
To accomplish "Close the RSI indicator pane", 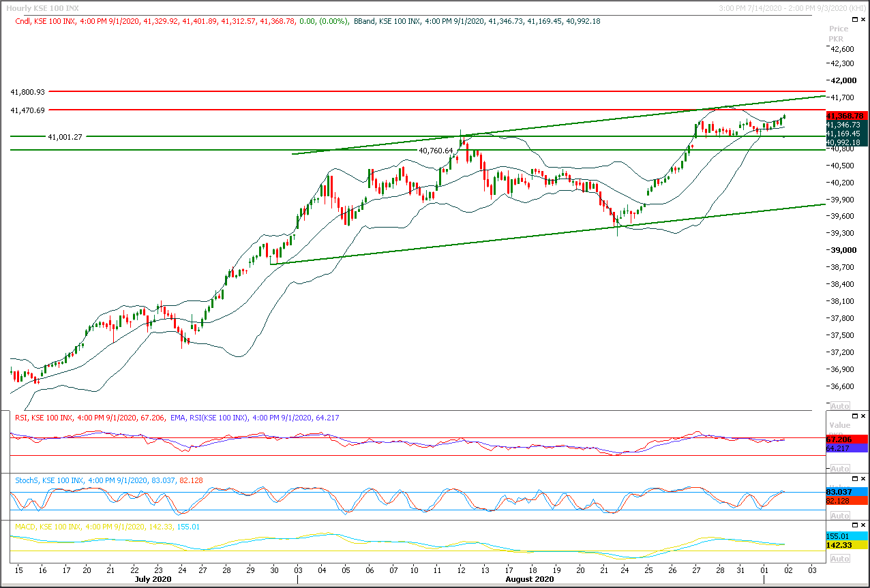I will click(862, 416).
